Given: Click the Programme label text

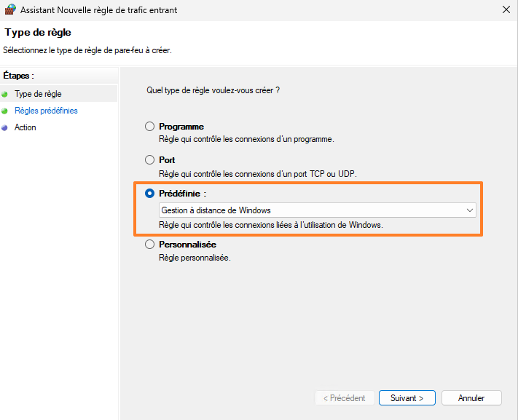Looking at the screenshot, I should coord(181,127).
